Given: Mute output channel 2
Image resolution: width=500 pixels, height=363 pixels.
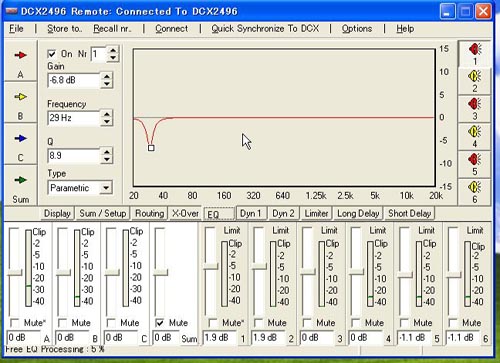Looking at the screenshot, I should pos(258,323).
